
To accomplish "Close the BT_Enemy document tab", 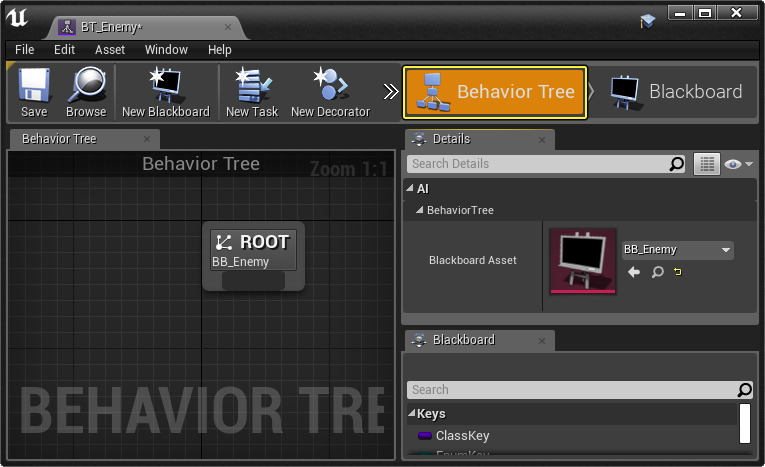I will tap(228, 27).
